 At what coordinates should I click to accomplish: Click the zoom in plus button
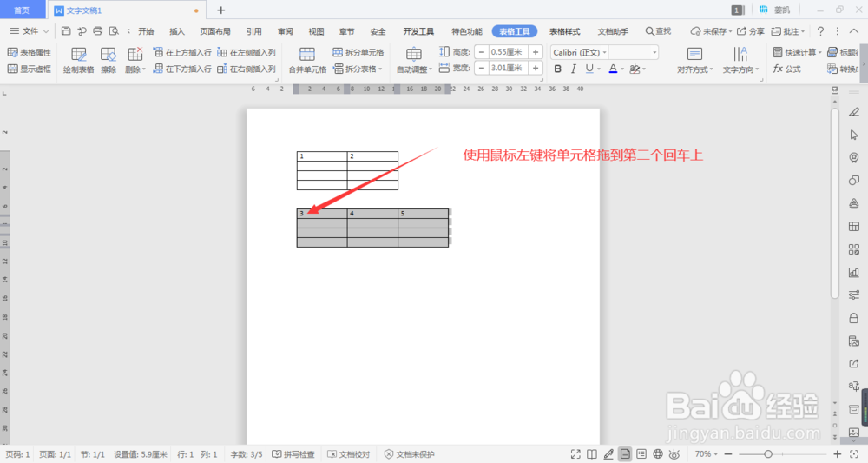pyautogui.click(x=838, y=454)
